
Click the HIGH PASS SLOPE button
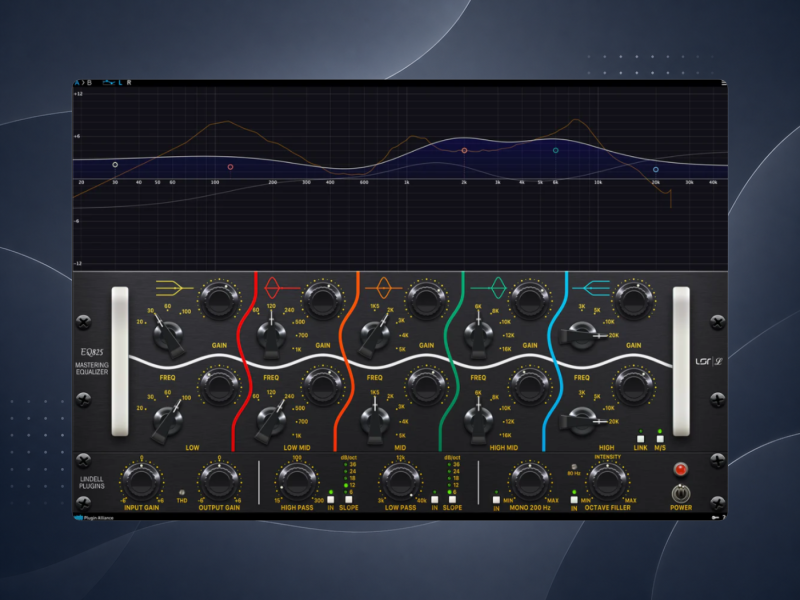pyautogui.click(x=348, y=499)
